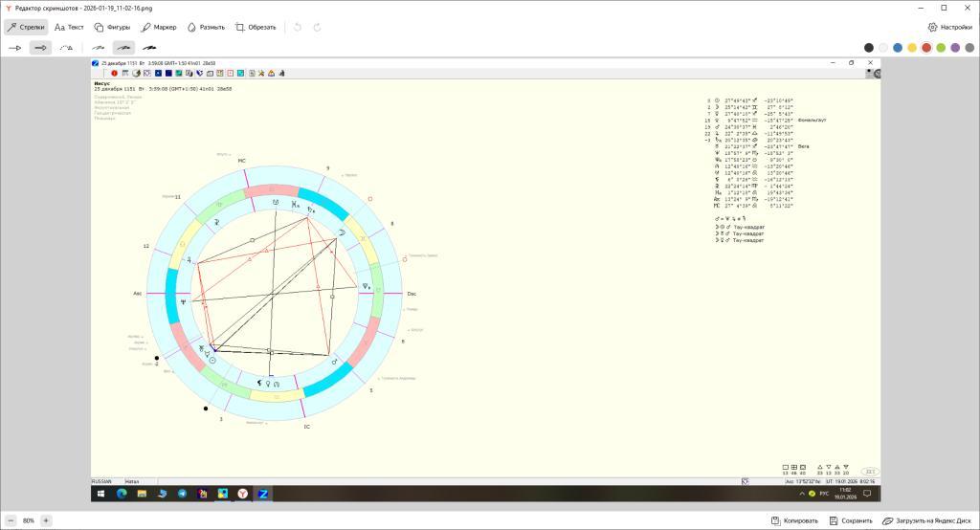Choose the Фигуры shapes tool
This screenshot has height=530, width=980.
(112, 27)
